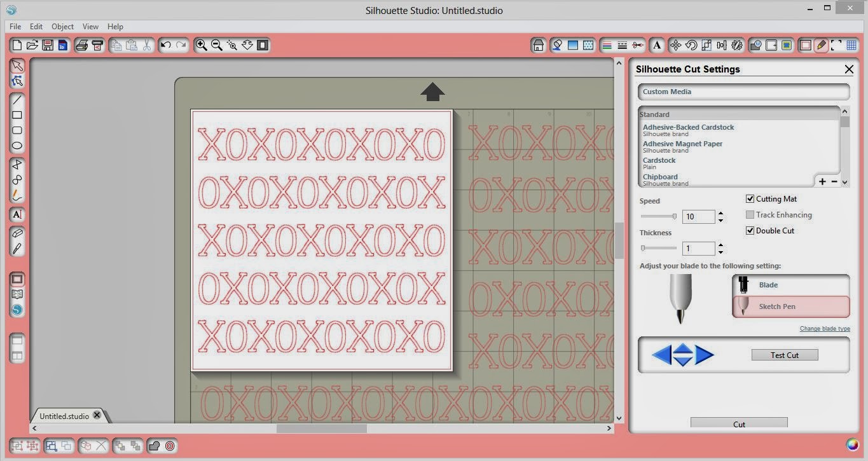The width and height of the screenshot is (868, 461).
Task: Pick the Select arrow tool
Action: click(x=17, y=65)
